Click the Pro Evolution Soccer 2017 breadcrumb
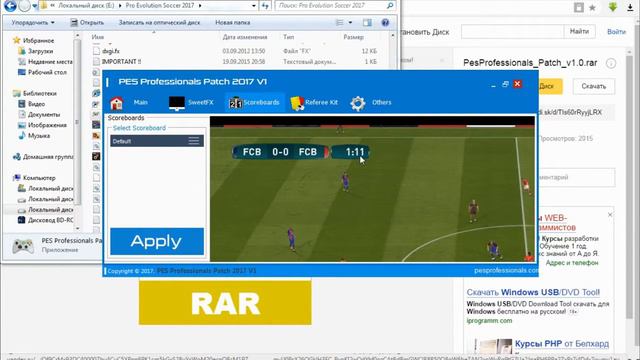The width and height of the screenshot is (640, 360). (160, 6)
